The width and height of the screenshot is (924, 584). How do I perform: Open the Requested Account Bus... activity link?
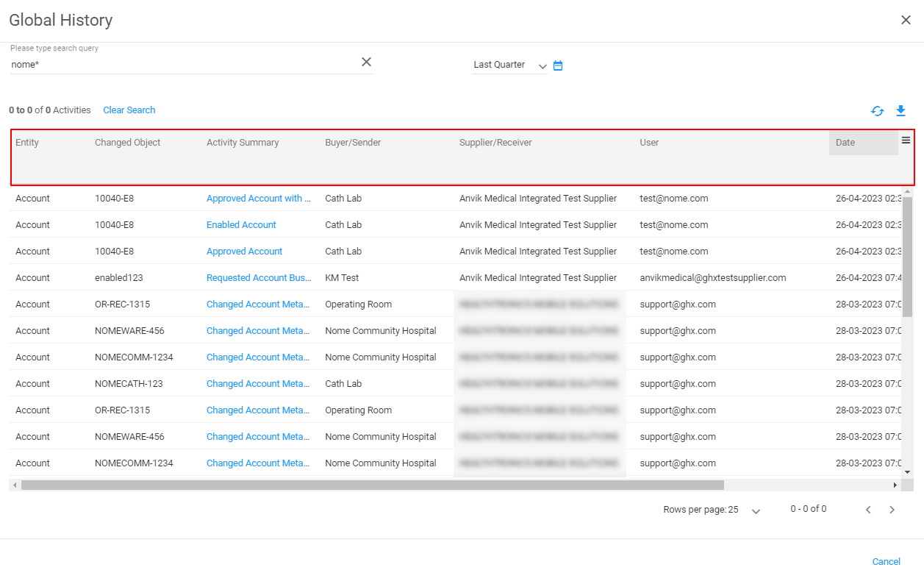(x=258, y=278)
